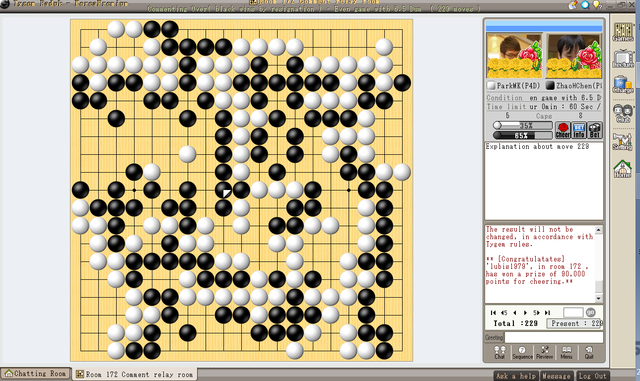
Task: Open the Bet Info button
Action: (579, 130)
